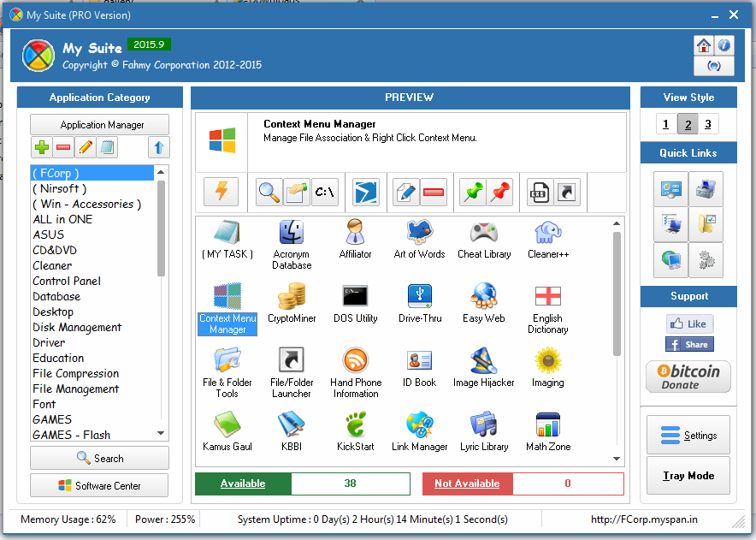Screen dimensions: 756x540
Task: Select view style 2
Action: 687,125
